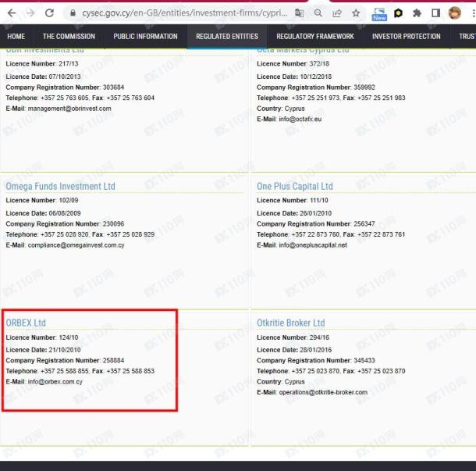Click the zoom magnifier icon in address bar
Viewport: 476px width, 471px height.
[x=318, y=13]
